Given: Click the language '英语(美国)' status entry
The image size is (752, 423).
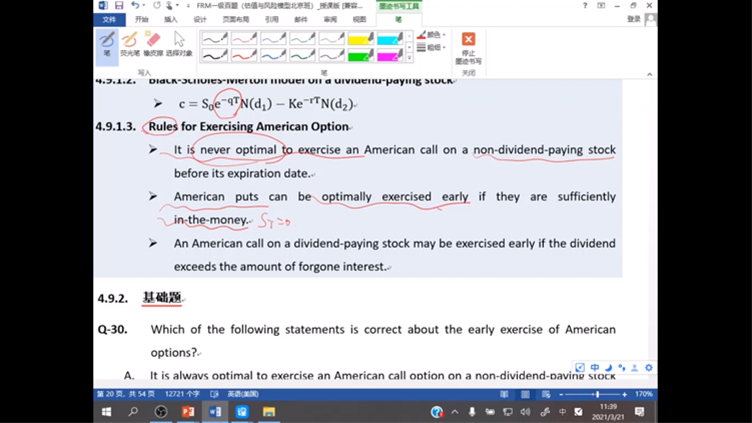Looking at the screenshot, I should pos(243,394).
